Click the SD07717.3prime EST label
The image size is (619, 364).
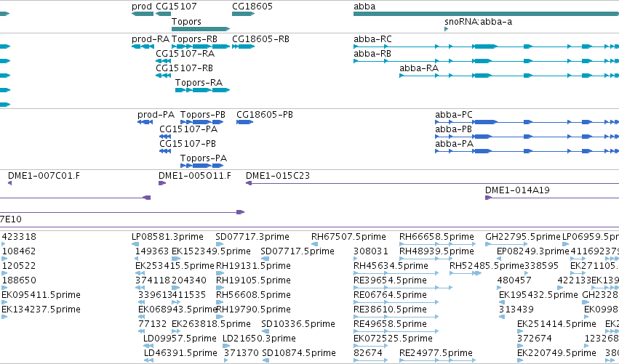252,237
